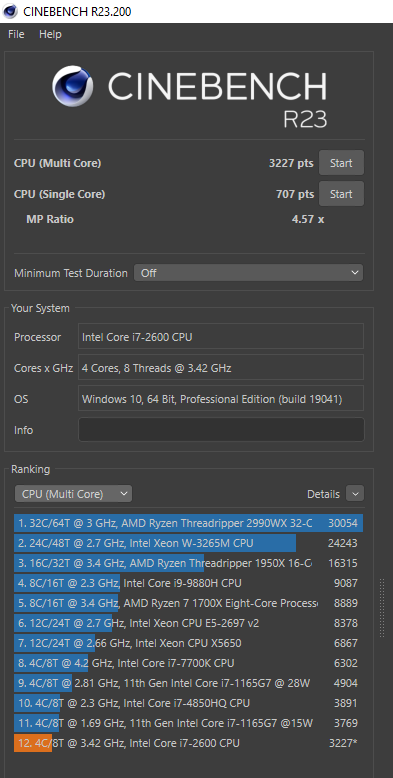Click the 3227 pts multi core score
Screen dimensions: 393x778
(291, 163)
